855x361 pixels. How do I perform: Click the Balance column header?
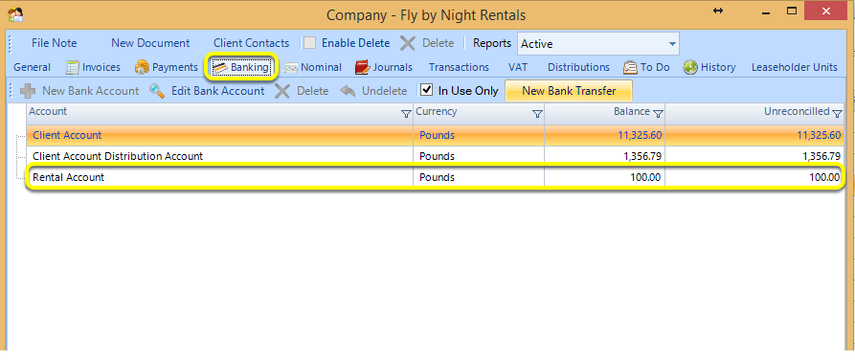[x=605, y=113]
